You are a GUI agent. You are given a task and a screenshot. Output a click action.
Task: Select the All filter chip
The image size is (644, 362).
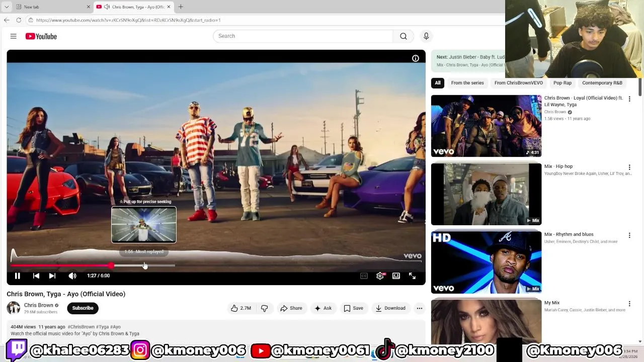[438, 83]
